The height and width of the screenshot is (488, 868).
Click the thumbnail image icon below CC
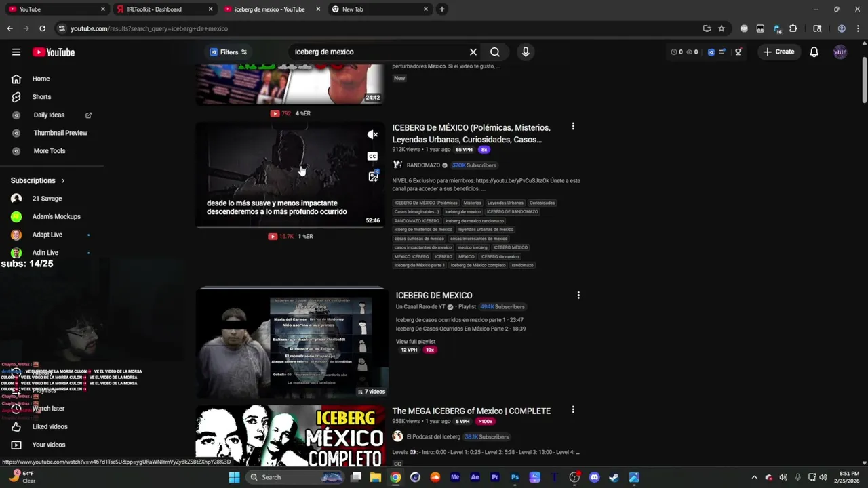[x=373, y=176]
